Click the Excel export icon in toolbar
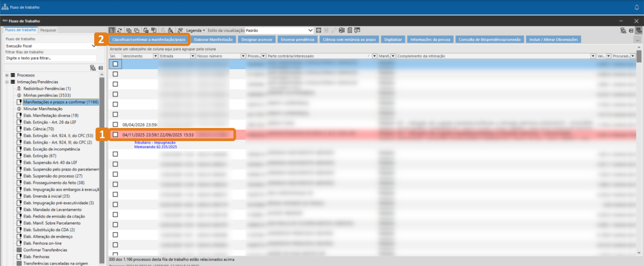Viewport: 644px width, 266px height. pyautogui.click(x=341, y=30)
